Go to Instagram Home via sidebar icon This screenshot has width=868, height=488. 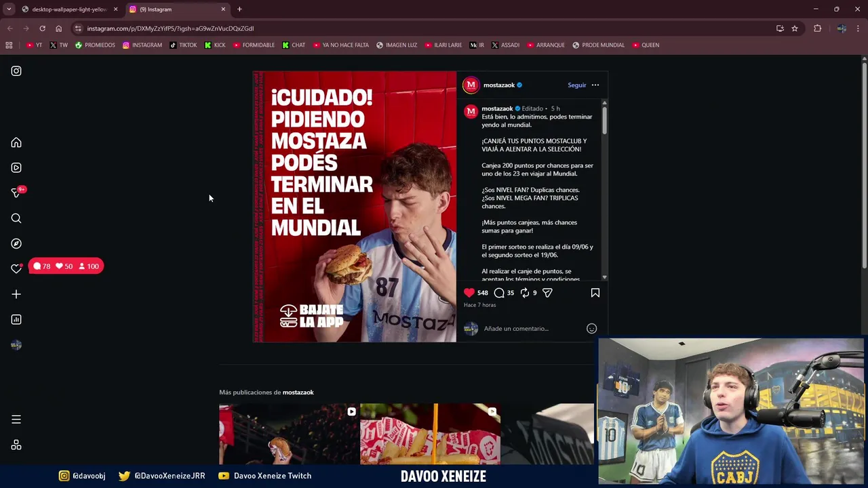pos(16,143)
